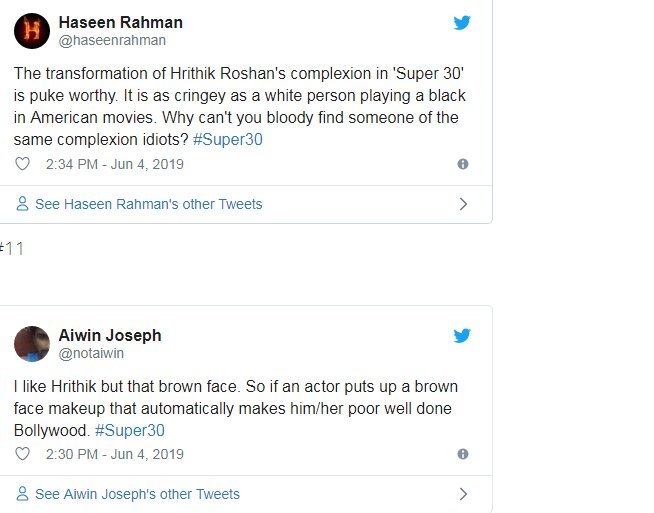This screenshot has width=654, height=513.
Task: Click Haseen Rahman's profile avatar
Action: pyautogui.click(x=32, y=30)
